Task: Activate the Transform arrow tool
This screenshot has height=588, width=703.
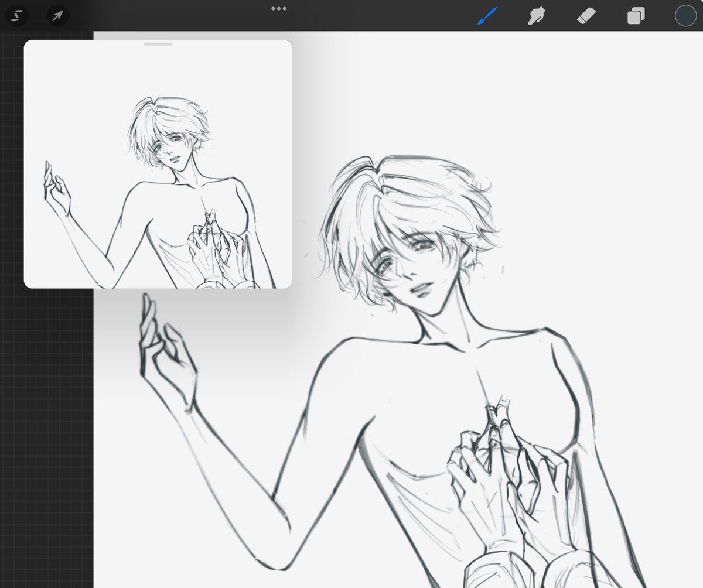Action: (57, 16)
